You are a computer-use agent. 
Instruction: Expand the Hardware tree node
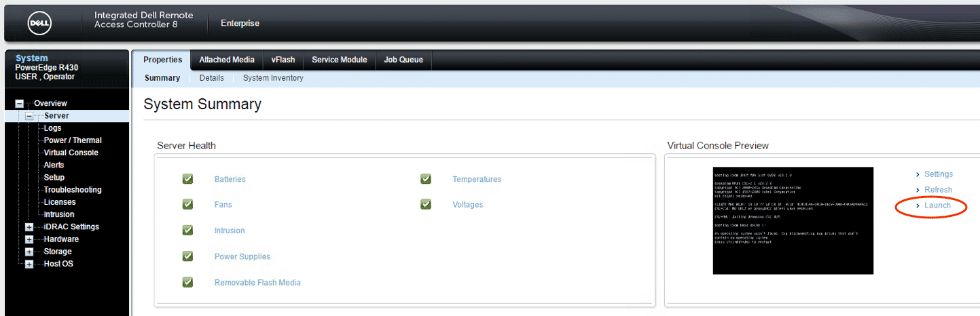[29, 239]
